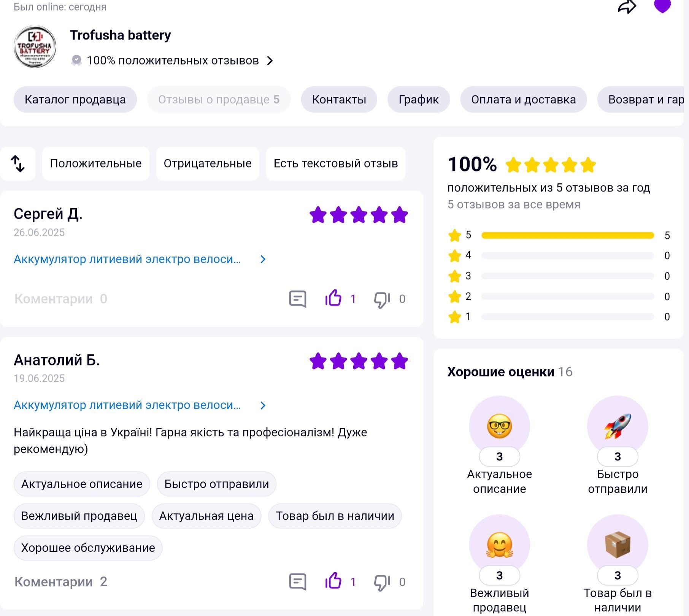This screenshot has height=616, width=689.
Task: Click Анатолий's review text Найкраща ціна
Action: coord(191,440)
